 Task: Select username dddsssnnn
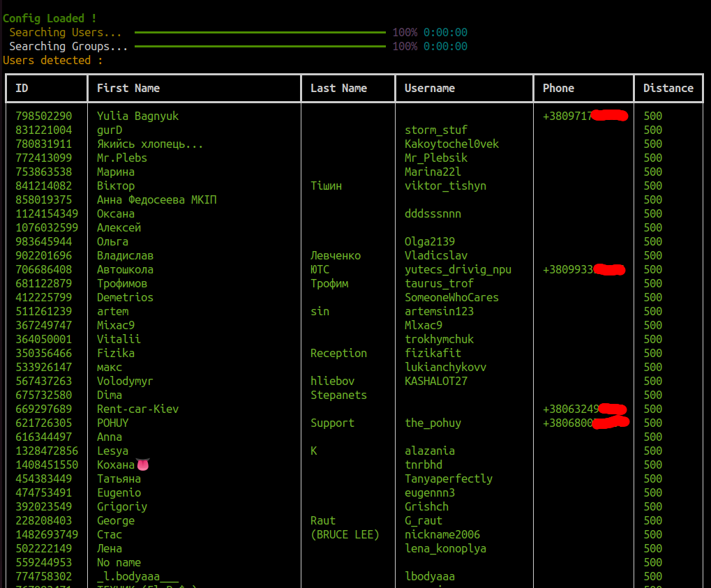point(433,214)
